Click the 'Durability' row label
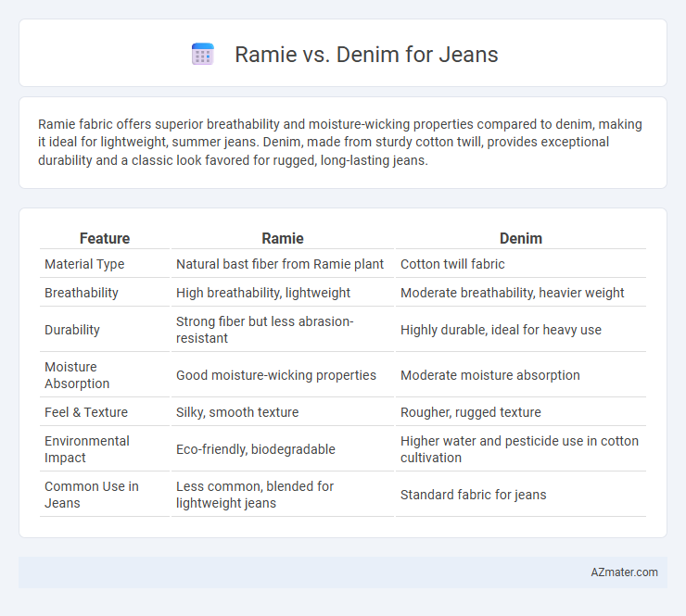 pos(72,330)
